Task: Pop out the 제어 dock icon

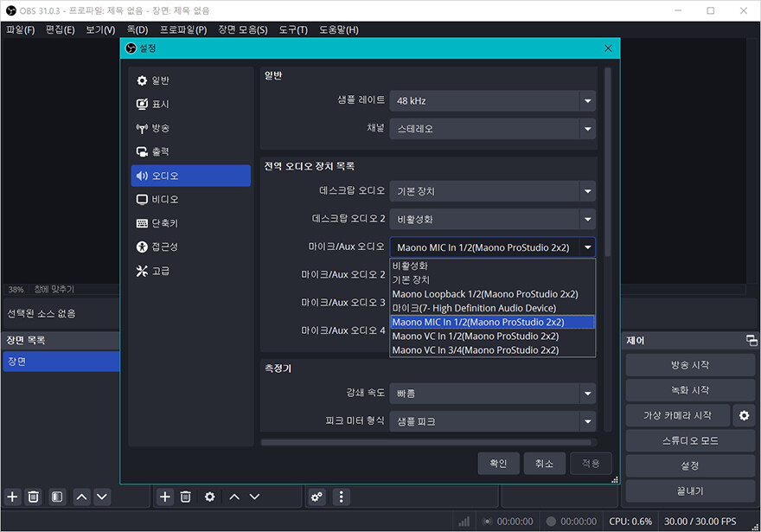Action: [x=751, y=340]
